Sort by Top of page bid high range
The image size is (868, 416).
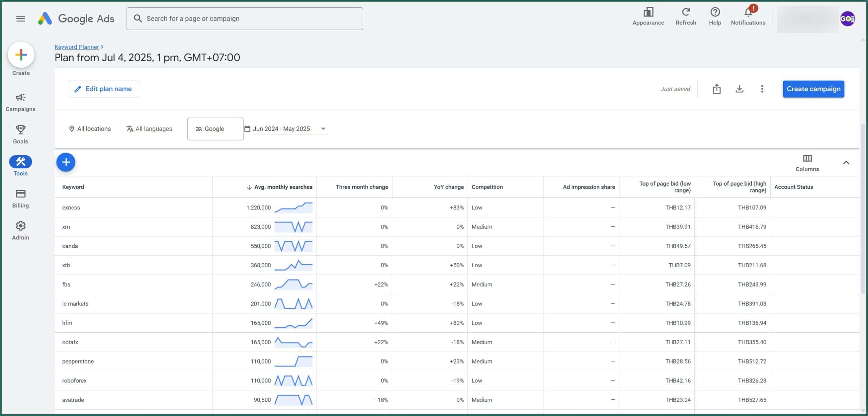pyautogui.click(x=739, y=187)
